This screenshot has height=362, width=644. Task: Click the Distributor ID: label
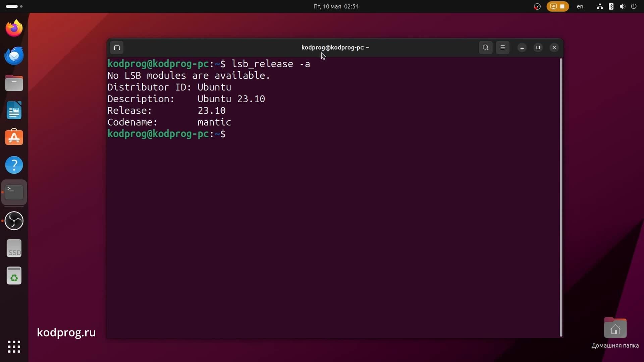[149, 87]
